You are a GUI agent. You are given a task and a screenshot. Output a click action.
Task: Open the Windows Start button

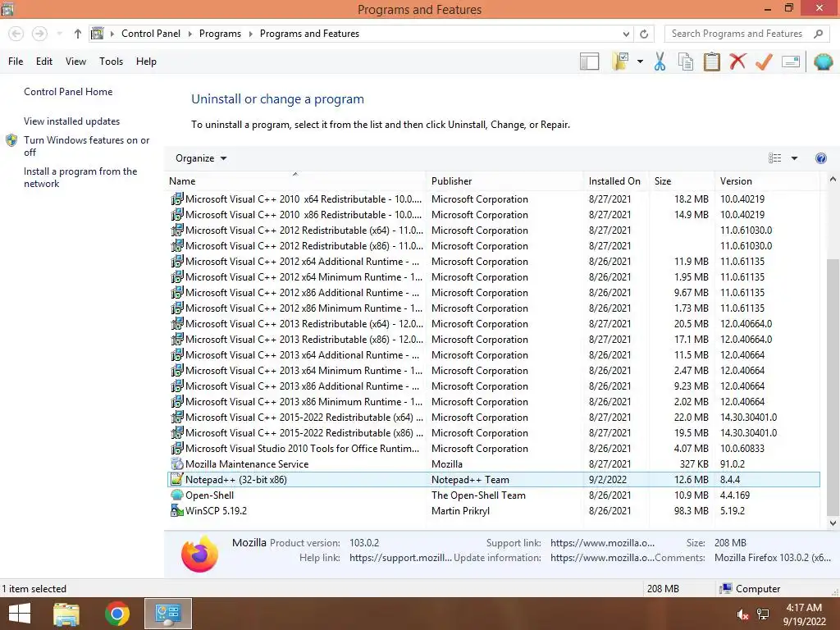point(20,614)
